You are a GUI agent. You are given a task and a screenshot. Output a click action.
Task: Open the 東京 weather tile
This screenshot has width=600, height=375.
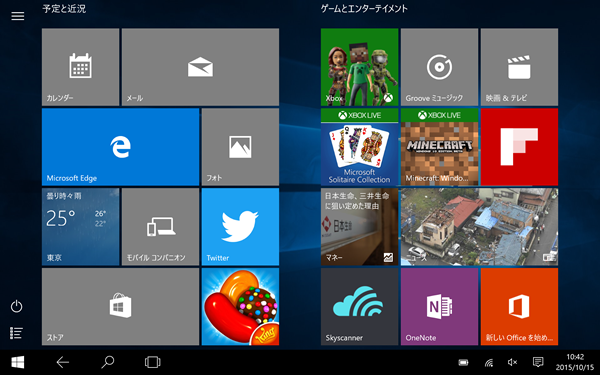tap(80, 227)
